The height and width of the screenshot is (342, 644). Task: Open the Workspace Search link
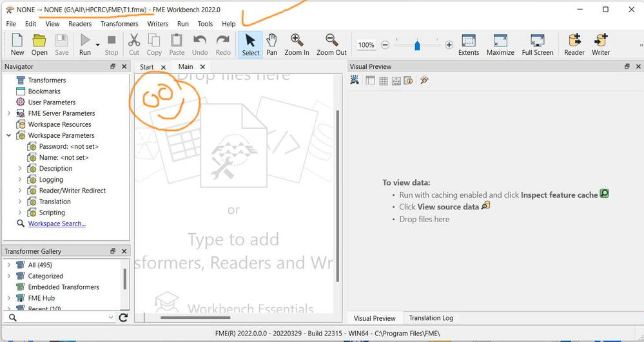point(57,223)
